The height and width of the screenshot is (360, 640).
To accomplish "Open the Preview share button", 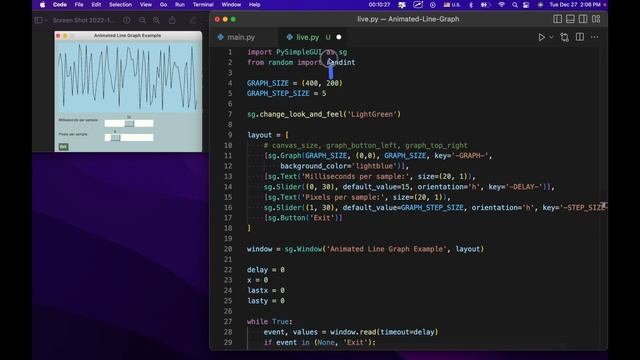I will pos(172,20).
